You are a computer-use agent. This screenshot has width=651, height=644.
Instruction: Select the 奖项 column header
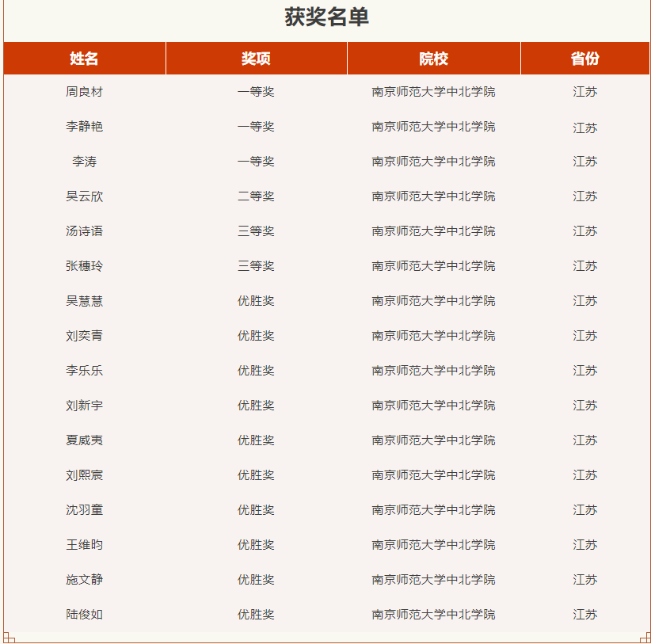[255, 58]
